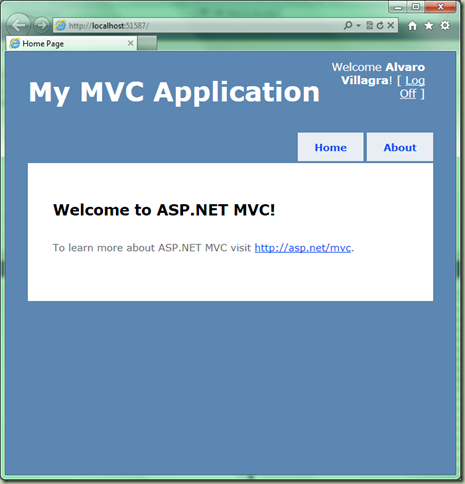Open a new blank tab
The image size is (465, 484).
pos(147,43)
